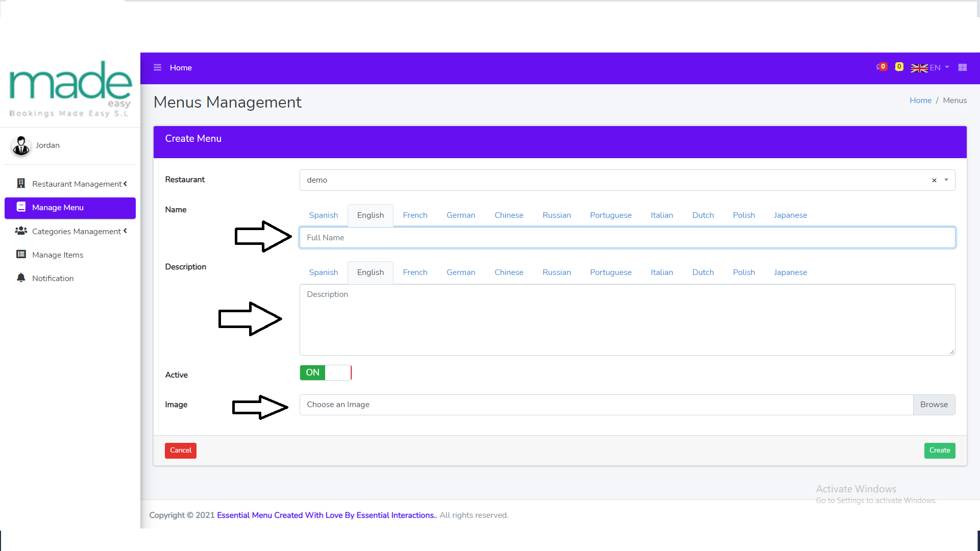Open Manage Menu sidebar item
980x551 pixels.
pyautogui.click(x=70, y=208)
